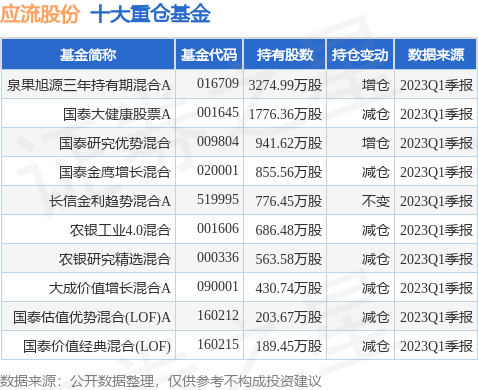Click holdings value 3274.99万股
The height and width of the screenshot is (390, 478).
pyautogui.click(x=285, y=85)
